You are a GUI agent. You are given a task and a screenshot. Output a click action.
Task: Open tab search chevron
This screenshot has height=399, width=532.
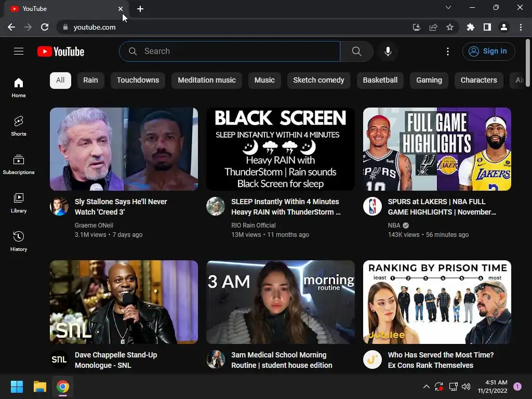pos(448,7)
